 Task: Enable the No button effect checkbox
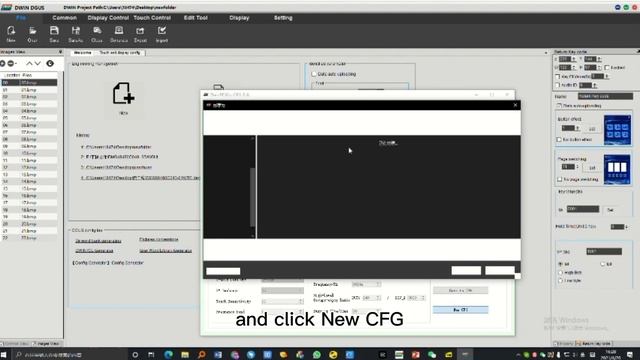559,140
